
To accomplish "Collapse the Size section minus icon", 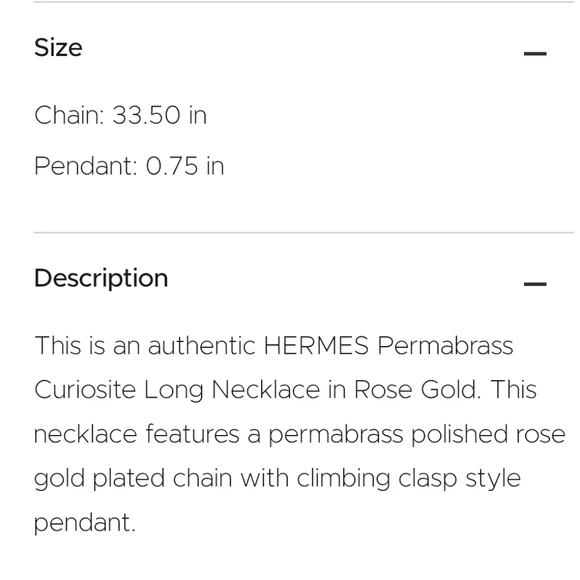I will [x=535, y=54].
